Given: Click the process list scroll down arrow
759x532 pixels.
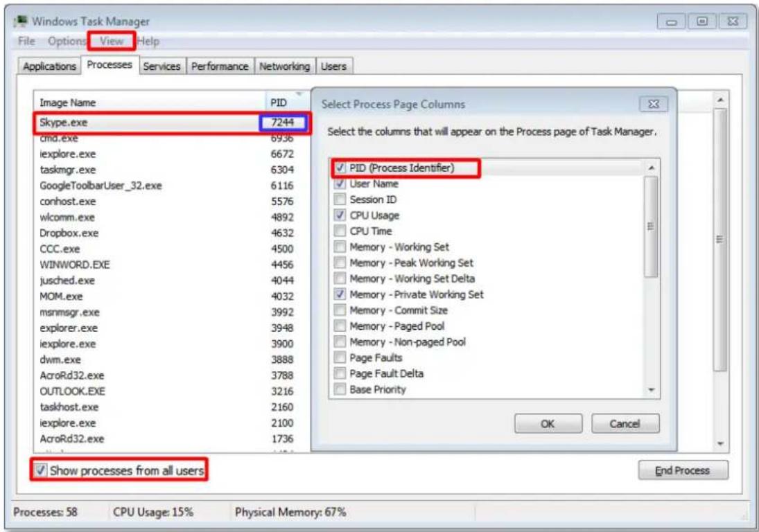Looking at the screenshot, I should point(721,443).
